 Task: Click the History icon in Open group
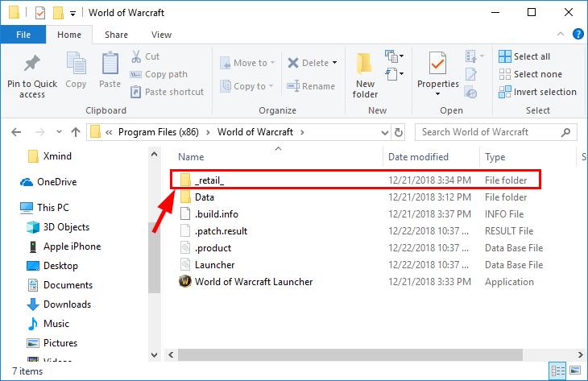[470, 92]
